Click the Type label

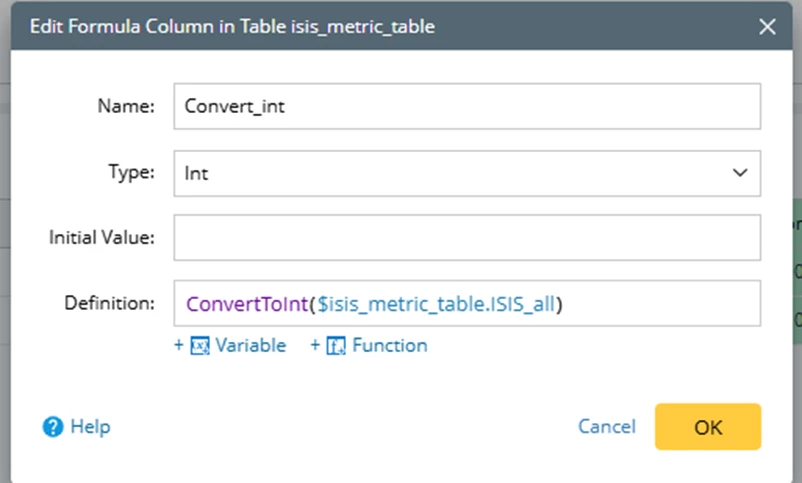click(x=131, y=172)
